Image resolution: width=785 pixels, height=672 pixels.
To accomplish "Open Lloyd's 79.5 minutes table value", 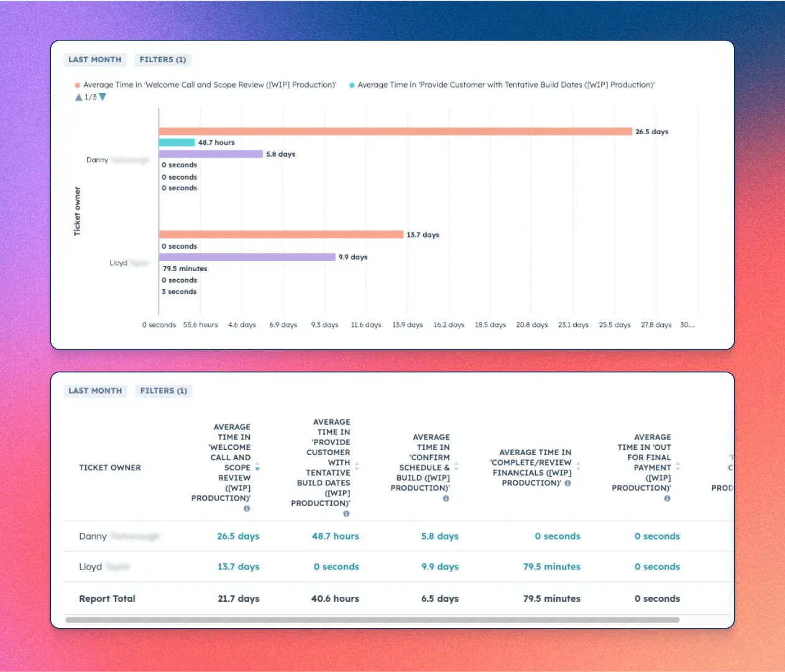I will click(x=552, y=566).
